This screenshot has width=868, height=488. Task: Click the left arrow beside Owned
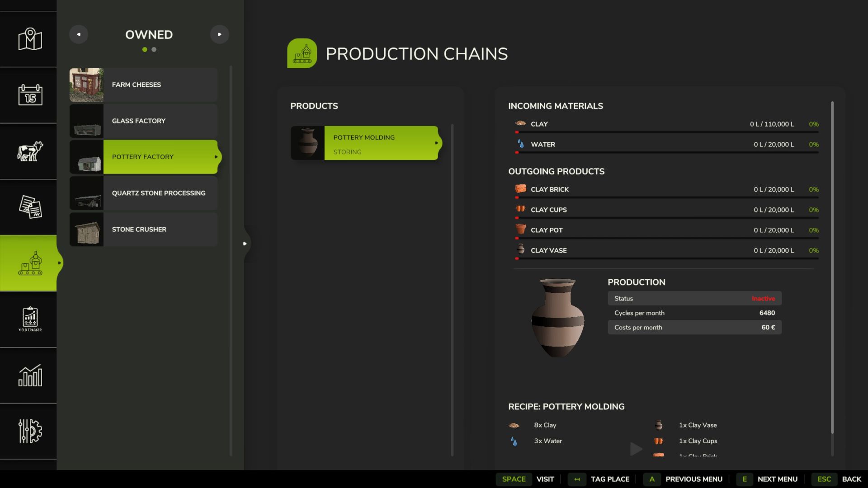[79, 34]
